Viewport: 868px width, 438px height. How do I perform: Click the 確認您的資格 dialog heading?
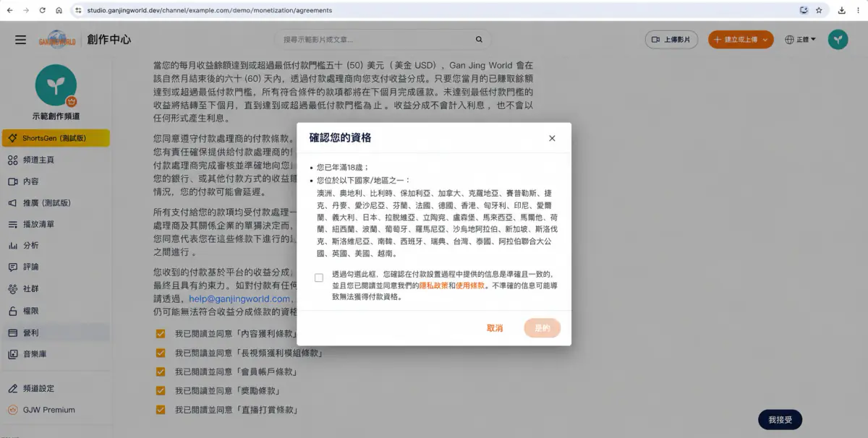340,137
